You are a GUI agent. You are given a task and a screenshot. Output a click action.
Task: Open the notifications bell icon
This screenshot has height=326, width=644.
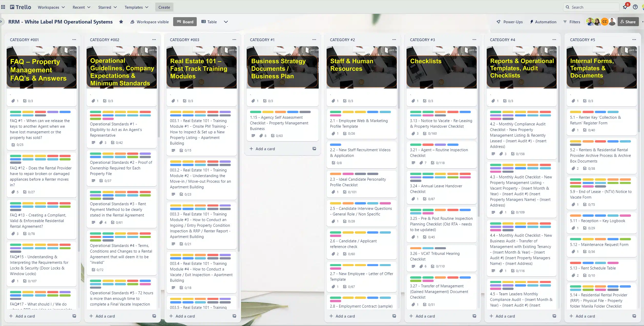click(625, 7)
